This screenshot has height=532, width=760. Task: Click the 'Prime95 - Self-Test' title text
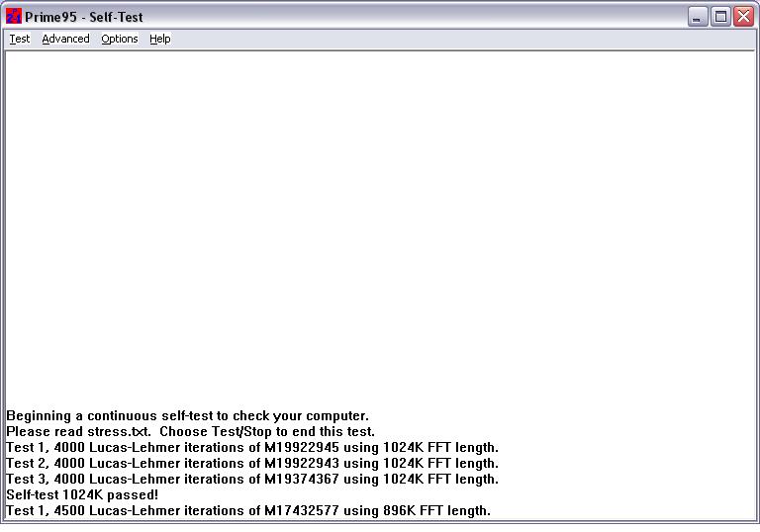[x=84, y=17]
